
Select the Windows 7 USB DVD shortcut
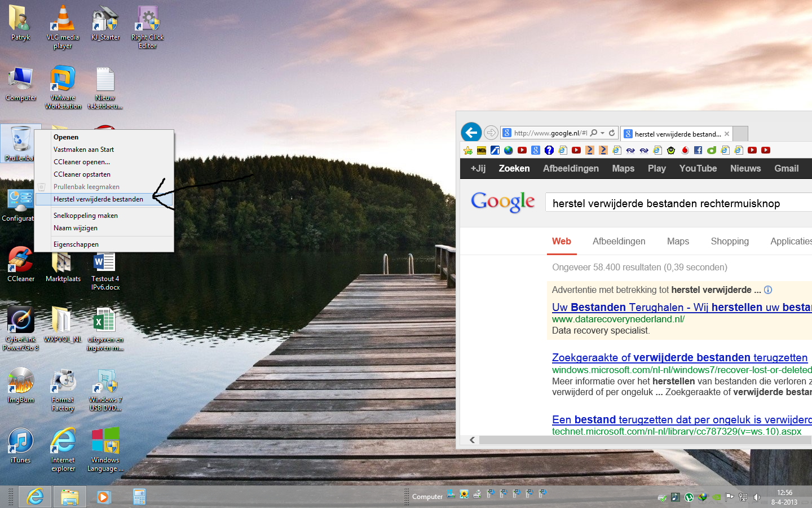click(x=105, y=389)
